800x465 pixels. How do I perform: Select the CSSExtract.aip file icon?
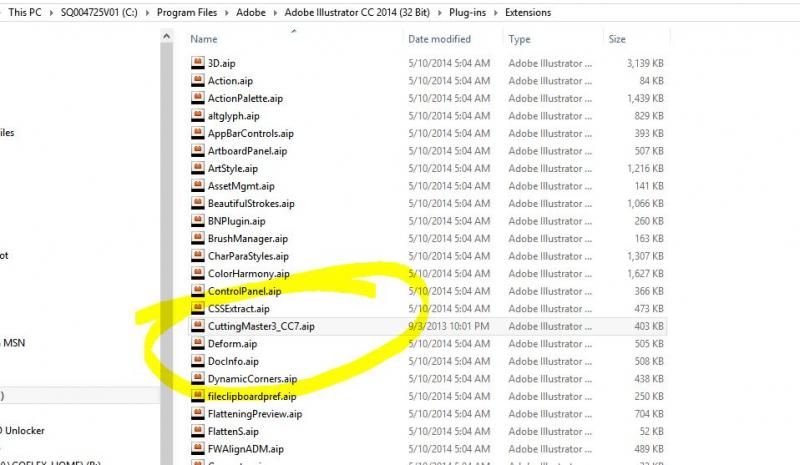(197, 308)
